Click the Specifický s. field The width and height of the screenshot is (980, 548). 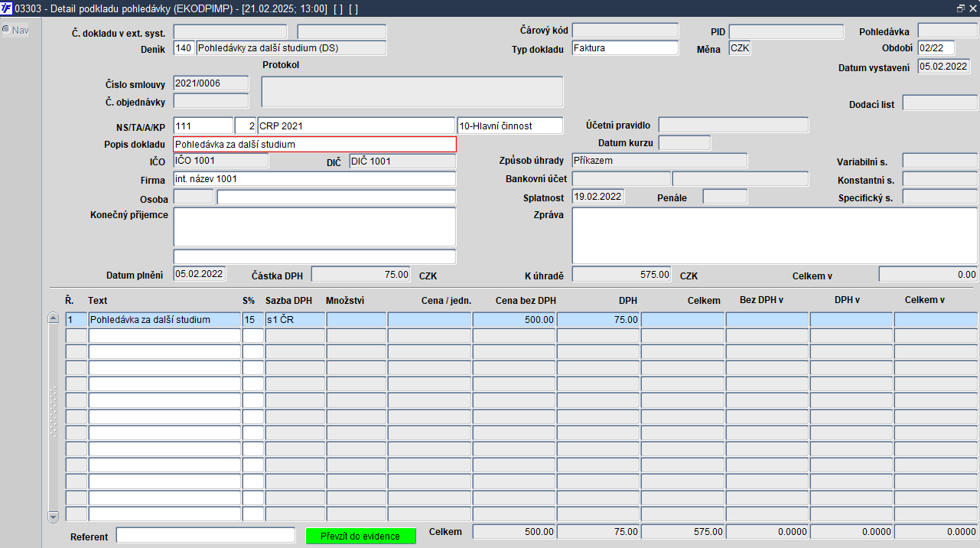click(x=939, y=197)
